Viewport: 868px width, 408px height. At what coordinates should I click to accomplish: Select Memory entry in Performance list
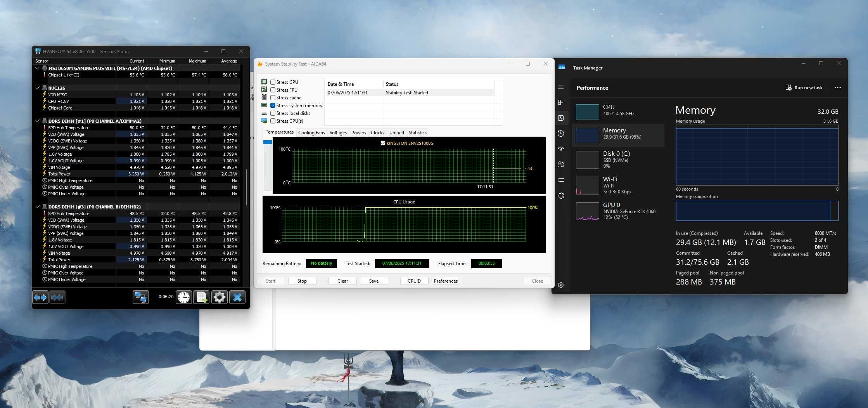618,135
